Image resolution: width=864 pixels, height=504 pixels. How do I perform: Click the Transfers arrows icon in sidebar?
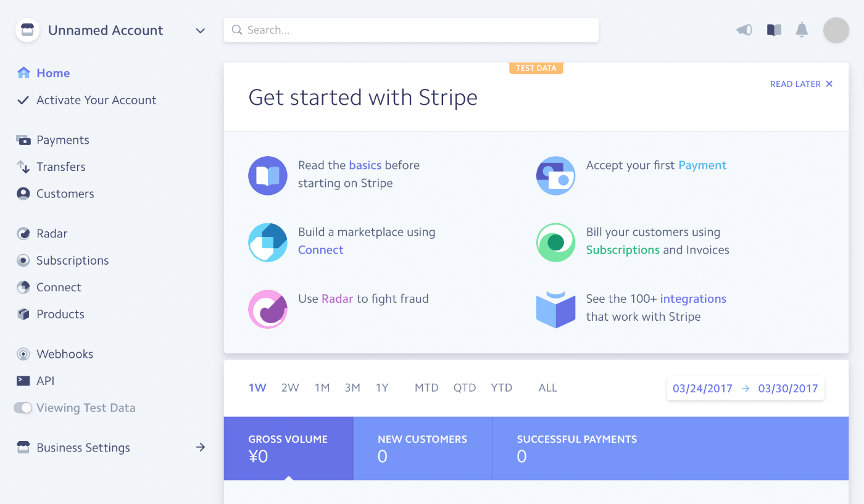coord(23,167)
